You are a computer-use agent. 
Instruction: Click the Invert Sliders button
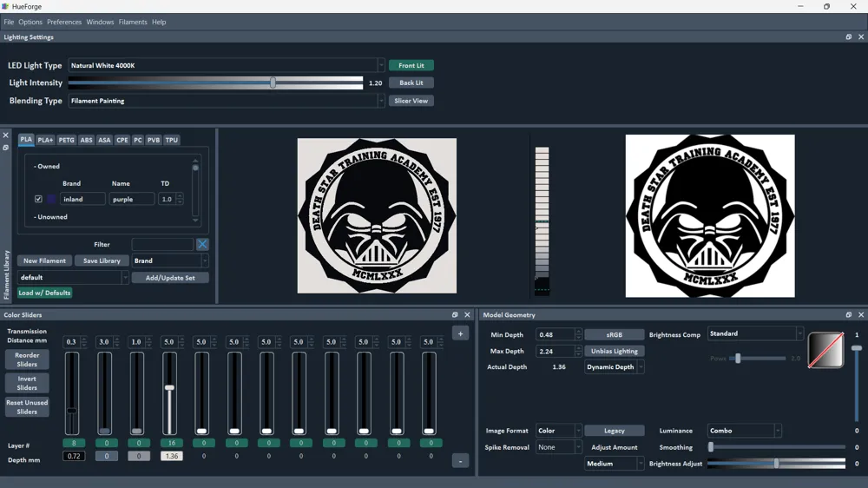[x=27, y=383]
